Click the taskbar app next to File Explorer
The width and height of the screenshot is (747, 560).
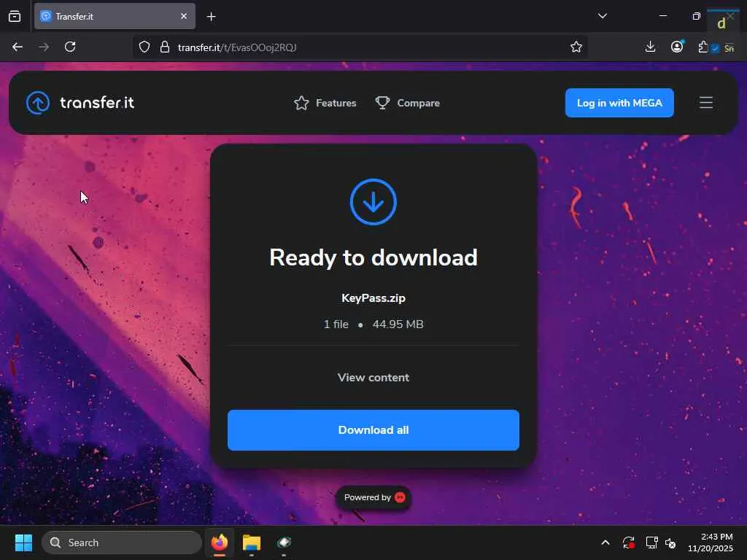tap(284, 542)
